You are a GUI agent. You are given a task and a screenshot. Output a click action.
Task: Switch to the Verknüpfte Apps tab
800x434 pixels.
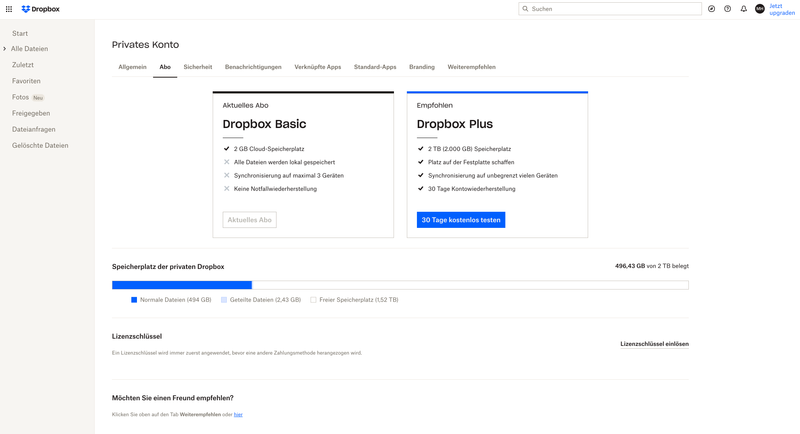point(317,67)
